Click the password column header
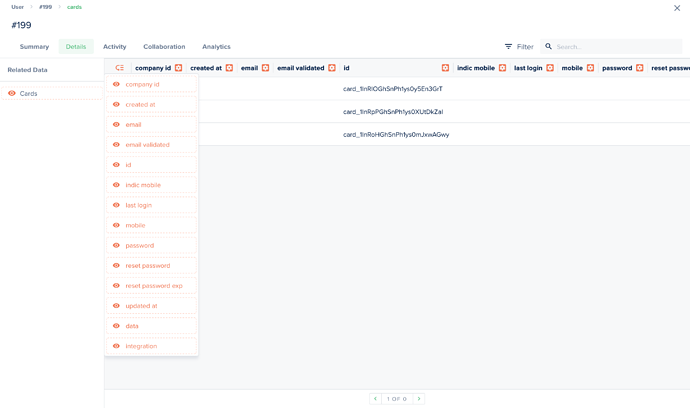 point(617,68)
